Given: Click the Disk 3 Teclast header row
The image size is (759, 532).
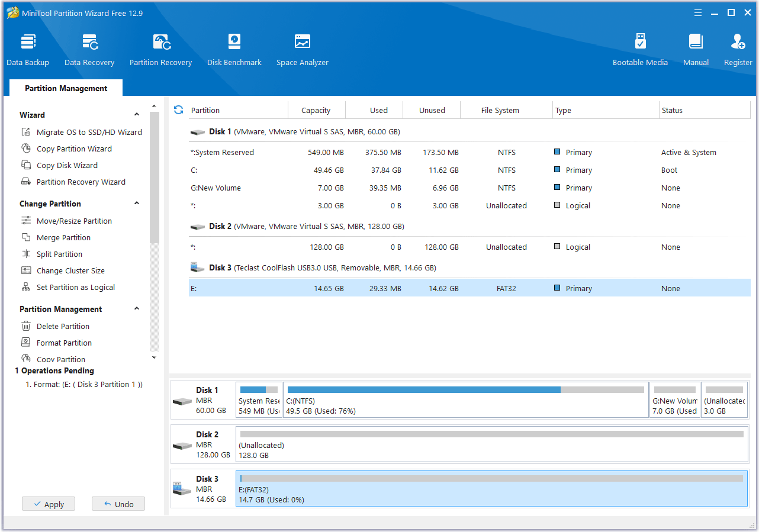Looking at the screenshot, I should (469, 267).
